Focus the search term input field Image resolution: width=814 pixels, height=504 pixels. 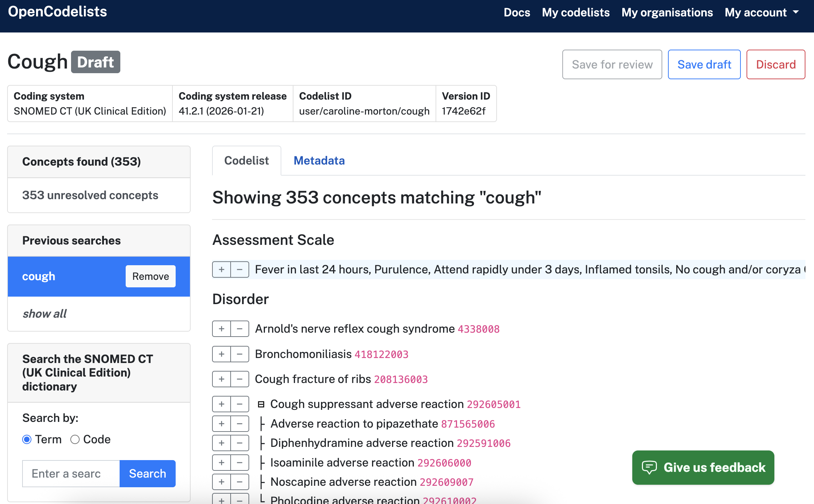(x=71, y=473)
